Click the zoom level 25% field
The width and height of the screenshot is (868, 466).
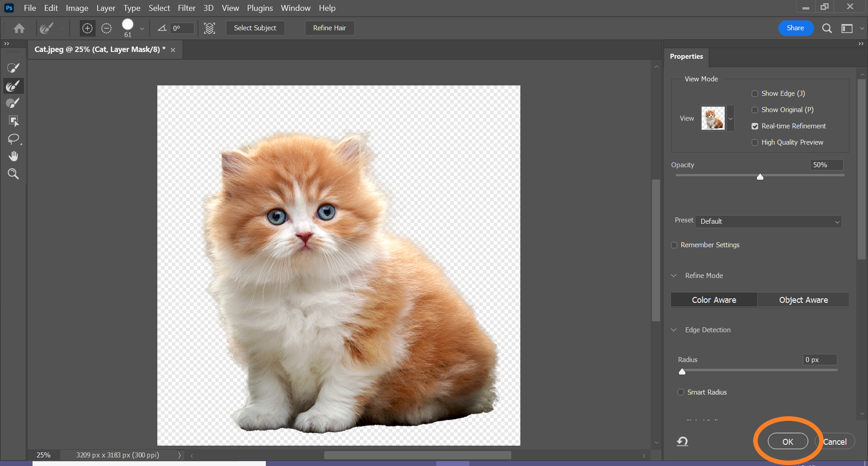tap(44, 455)
